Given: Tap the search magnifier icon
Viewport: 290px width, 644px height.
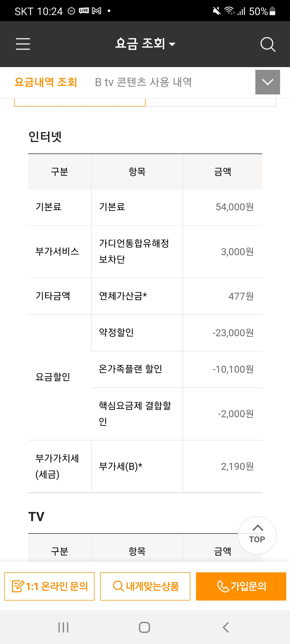Looking at the screenshot, I should (x=268, y=44).
